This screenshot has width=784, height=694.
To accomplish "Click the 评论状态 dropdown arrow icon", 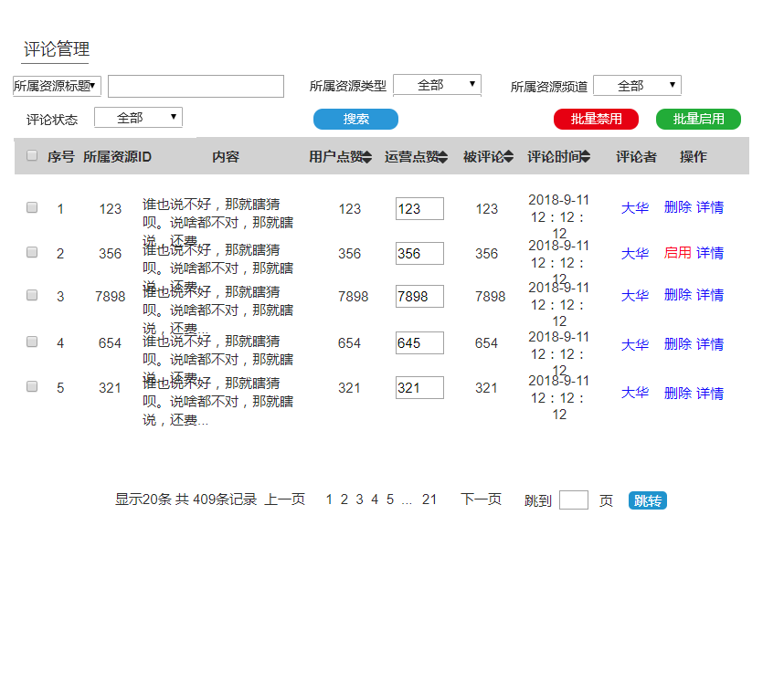I will click(x=175, y=117).
